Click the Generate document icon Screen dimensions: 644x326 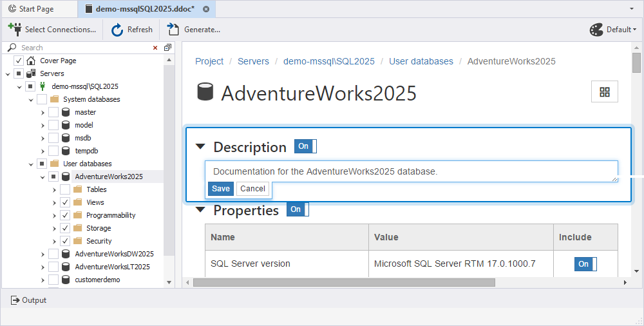[173, 29]
